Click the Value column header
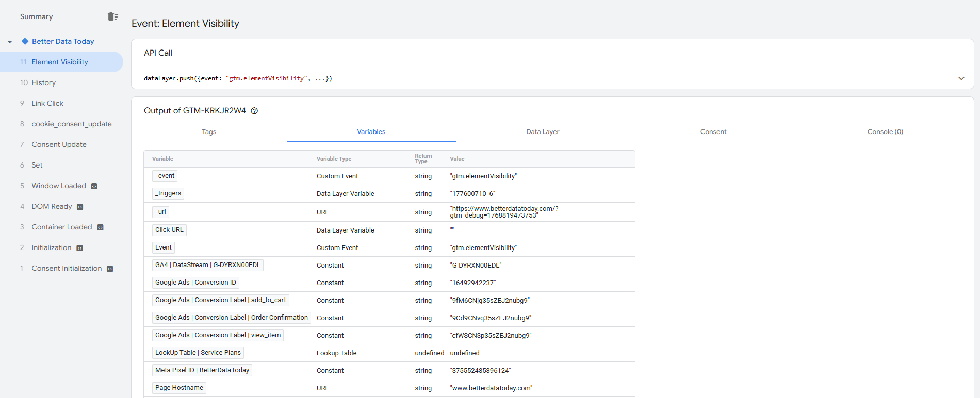 [x=457, y=159]
